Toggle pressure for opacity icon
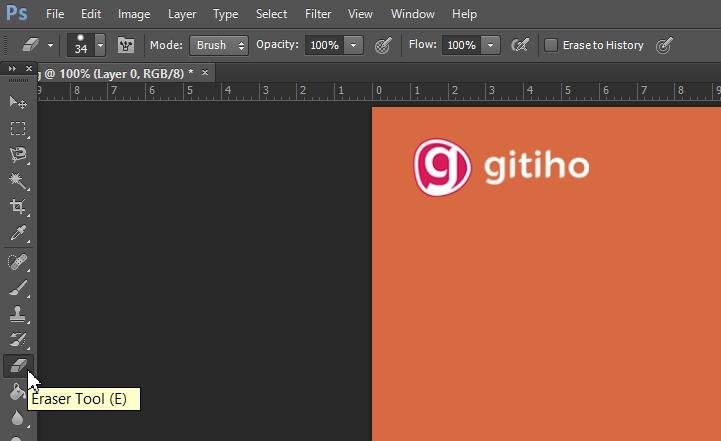This screenshot has width=721, height=441. (383, 45)
